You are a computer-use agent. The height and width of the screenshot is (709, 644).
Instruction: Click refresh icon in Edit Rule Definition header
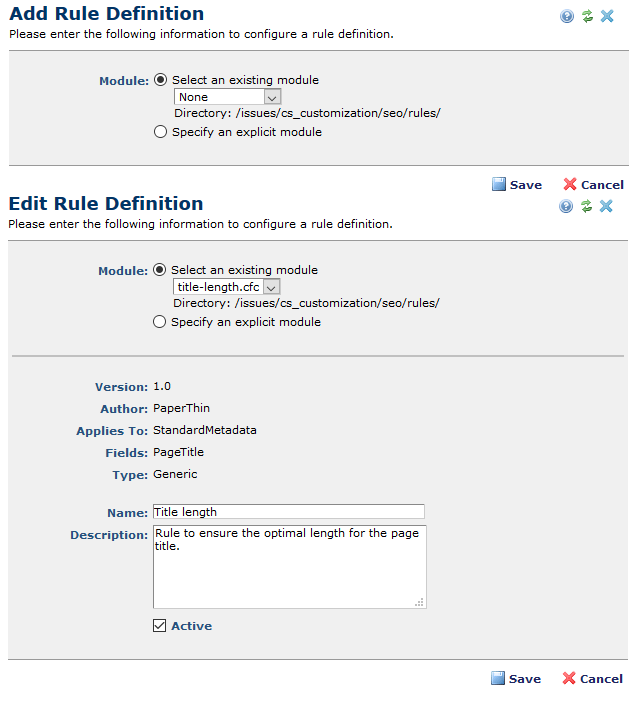click(587, 206)
